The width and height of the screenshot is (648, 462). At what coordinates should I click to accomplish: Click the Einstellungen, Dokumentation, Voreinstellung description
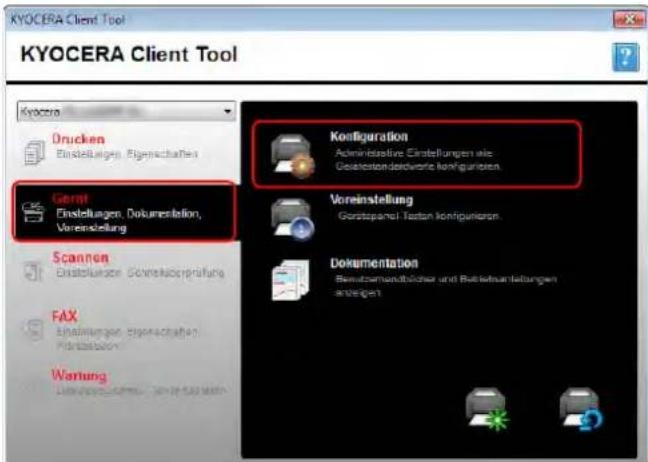pos(129,221)
